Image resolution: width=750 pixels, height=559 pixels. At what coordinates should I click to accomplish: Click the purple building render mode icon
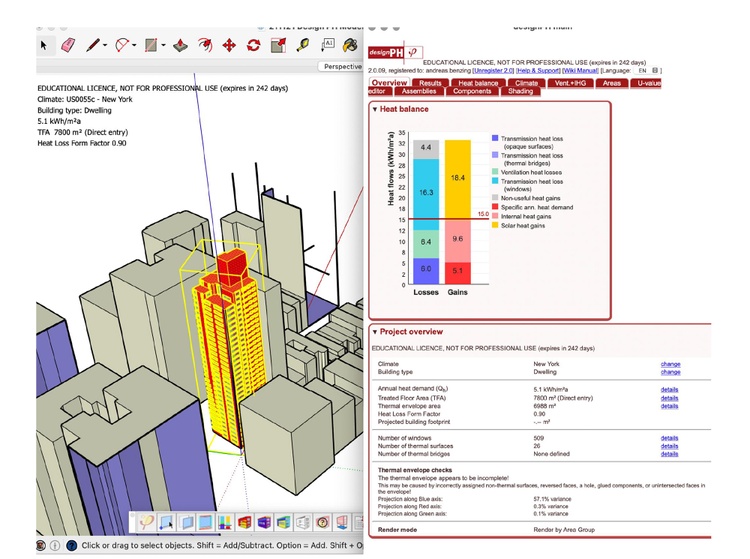[264, 522]
